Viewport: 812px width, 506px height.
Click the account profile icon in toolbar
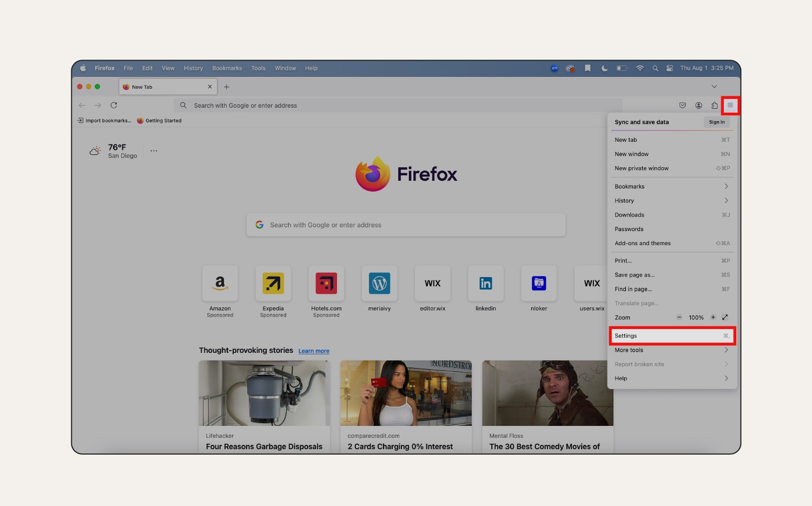(x=699, y=105)
